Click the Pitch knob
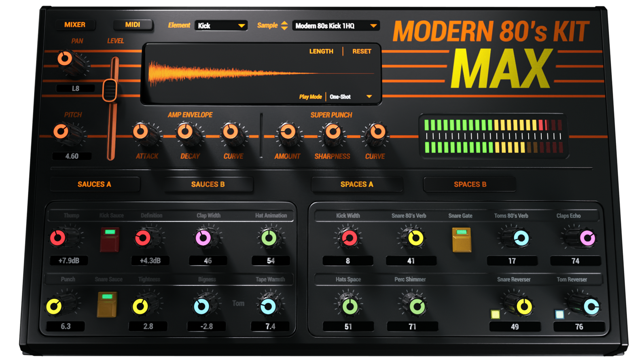 point(61,131)
